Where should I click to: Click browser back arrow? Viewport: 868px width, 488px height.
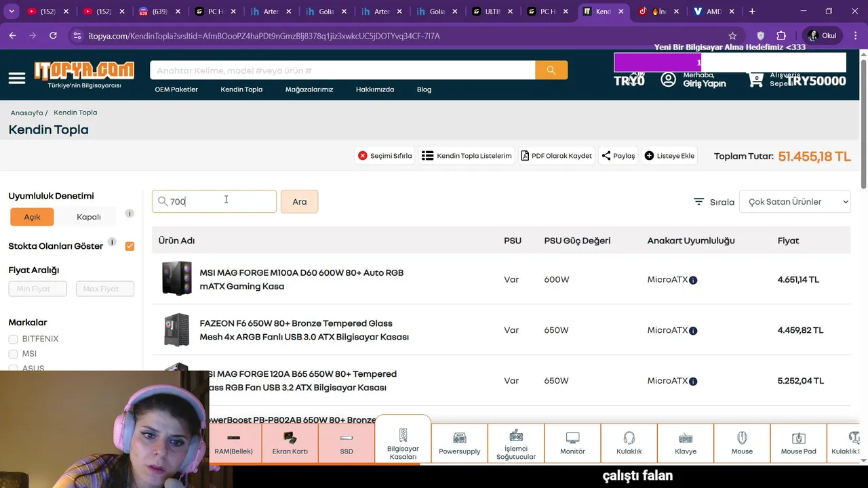[x=13, y=36]
